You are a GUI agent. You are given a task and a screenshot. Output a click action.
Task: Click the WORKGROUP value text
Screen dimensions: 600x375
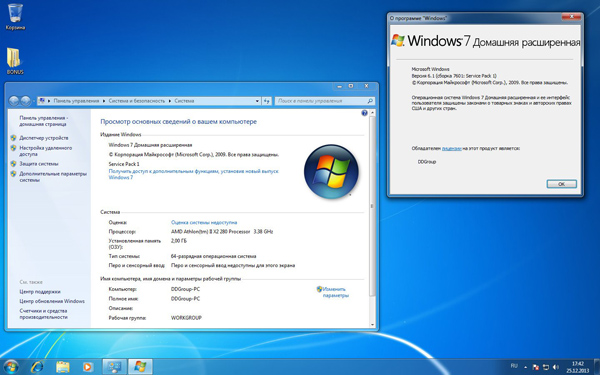pos(186,318)
